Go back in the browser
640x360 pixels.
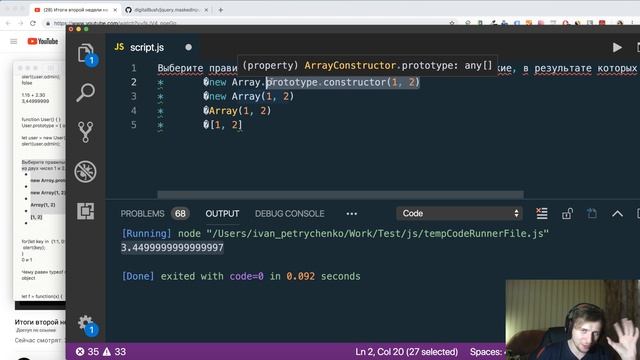(x=8, y=23)
